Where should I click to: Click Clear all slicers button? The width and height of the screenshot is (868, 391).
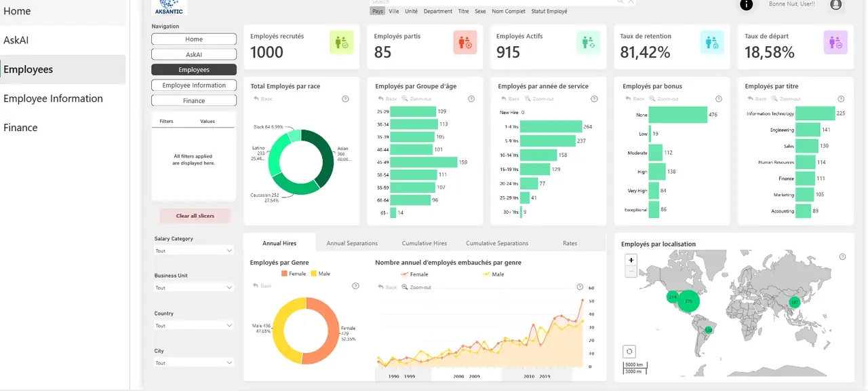point(195,216)
